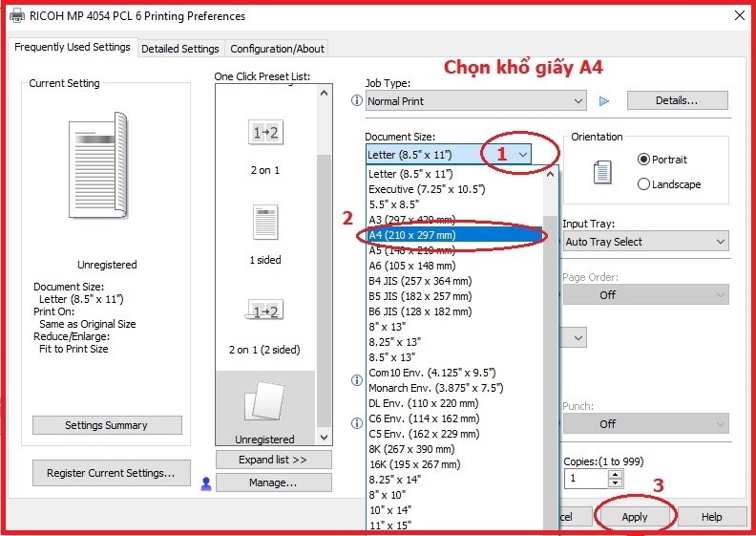
Task: Select 11" x 15" paper size
Action: (454, 525)
